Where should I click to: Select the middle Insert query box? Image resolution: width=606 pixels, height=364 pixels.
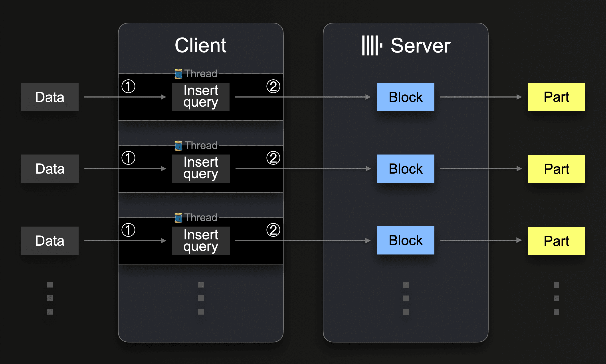pyautogui.click(x=201, y=169)
